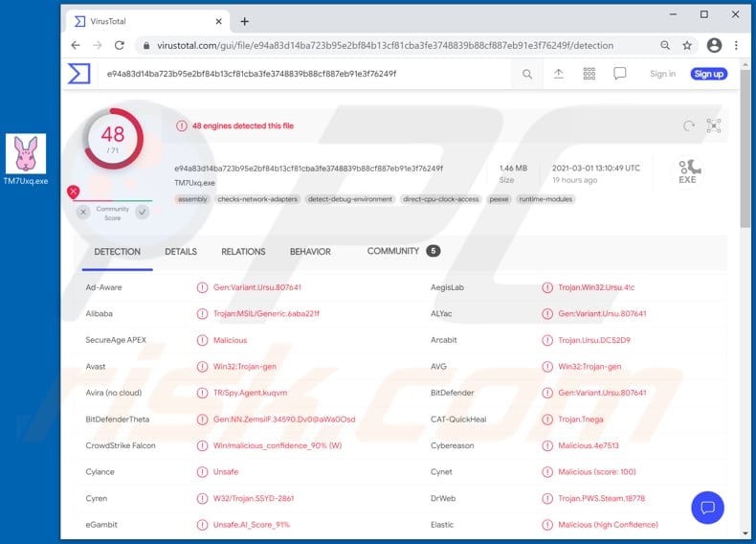Click Malicious result for SecureAge APEX
This screenshot has width=756, height=544.
coord(230,340)
